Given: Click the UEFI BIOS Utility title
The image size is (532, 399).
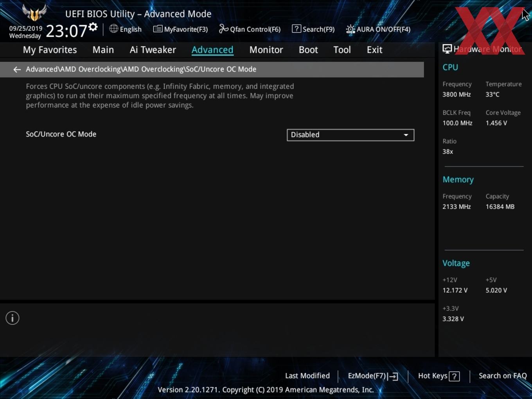Looking at the screenshot, I should point(138,14).
